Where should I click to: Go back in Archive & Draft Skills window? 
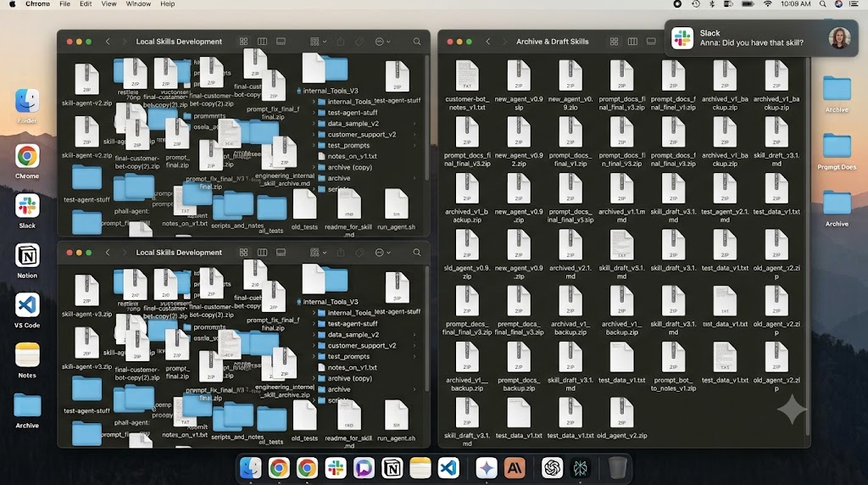[488, 42]
